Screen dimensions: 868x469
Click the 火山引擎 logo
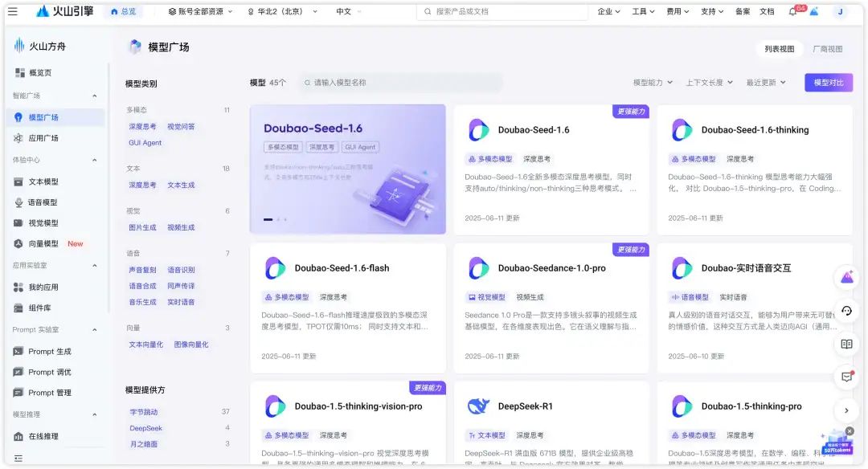pos(65,11)
